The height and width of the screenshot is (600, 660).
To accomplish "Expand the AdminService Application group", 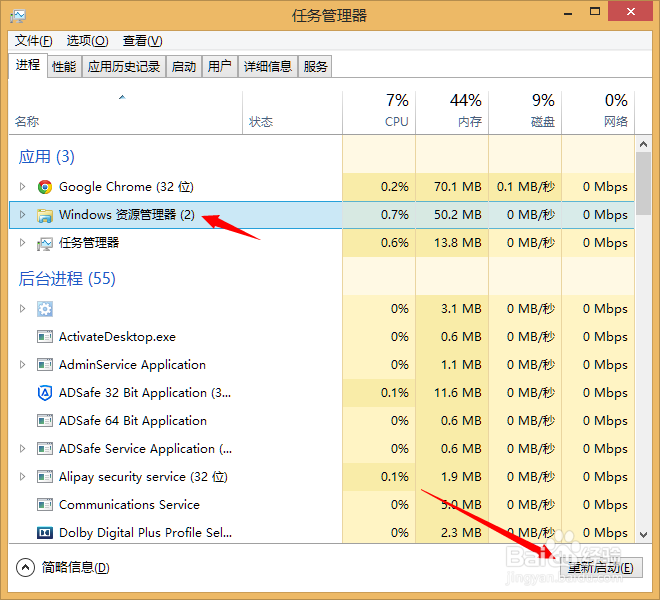I will [x=22, y=365].
